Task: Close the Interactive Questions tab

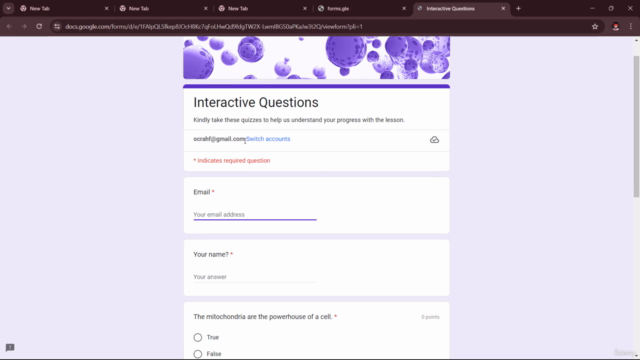Action: coord(503,8)
